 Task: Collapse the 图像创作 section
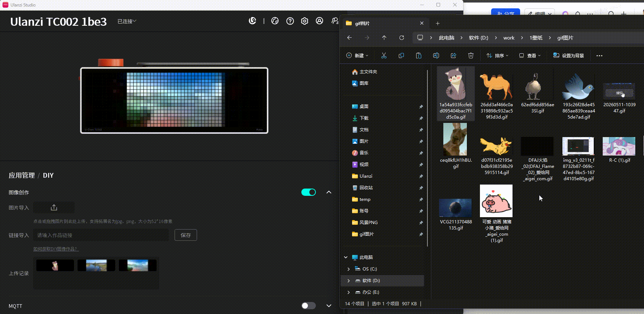(329, 192)
